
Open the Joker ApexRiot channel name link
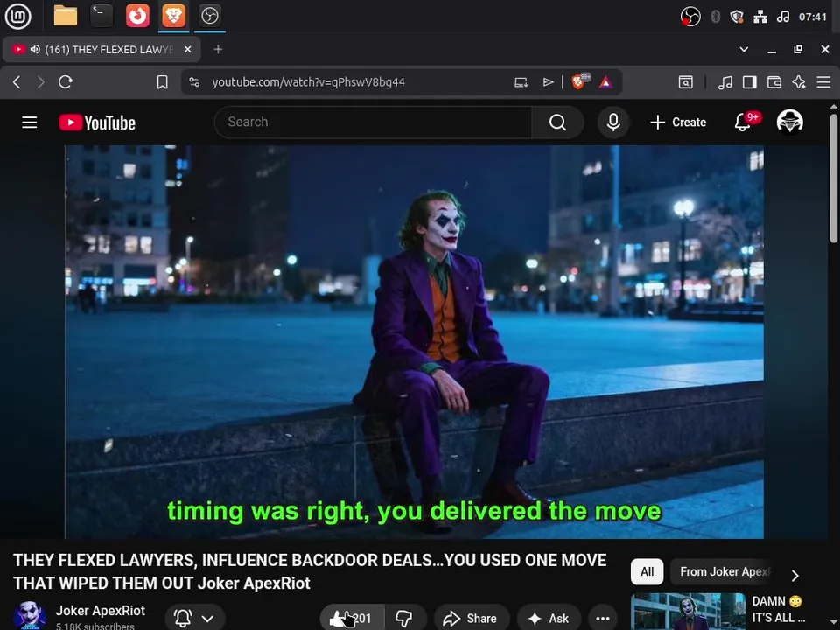100,610
